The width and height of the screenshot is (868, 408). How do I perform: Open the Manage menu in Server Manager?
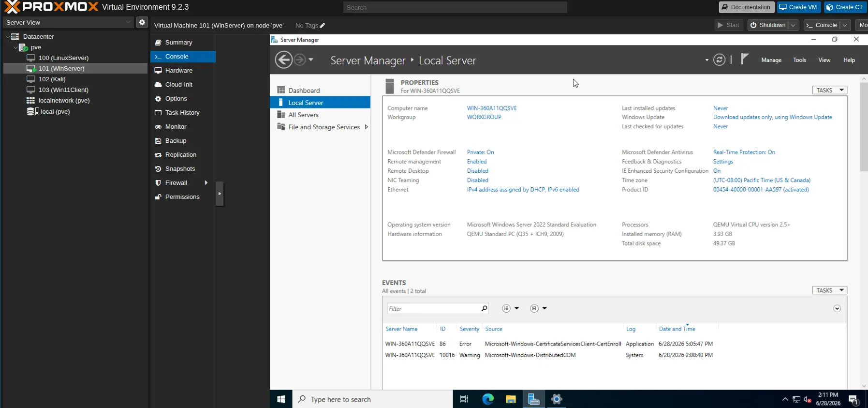tap(771, 60)
